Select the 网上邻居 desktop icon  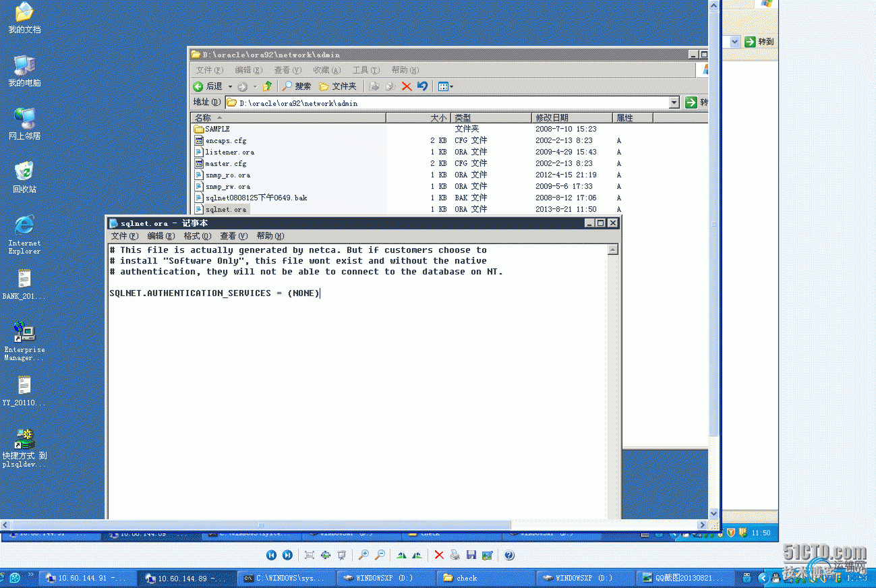click(24, 124)
